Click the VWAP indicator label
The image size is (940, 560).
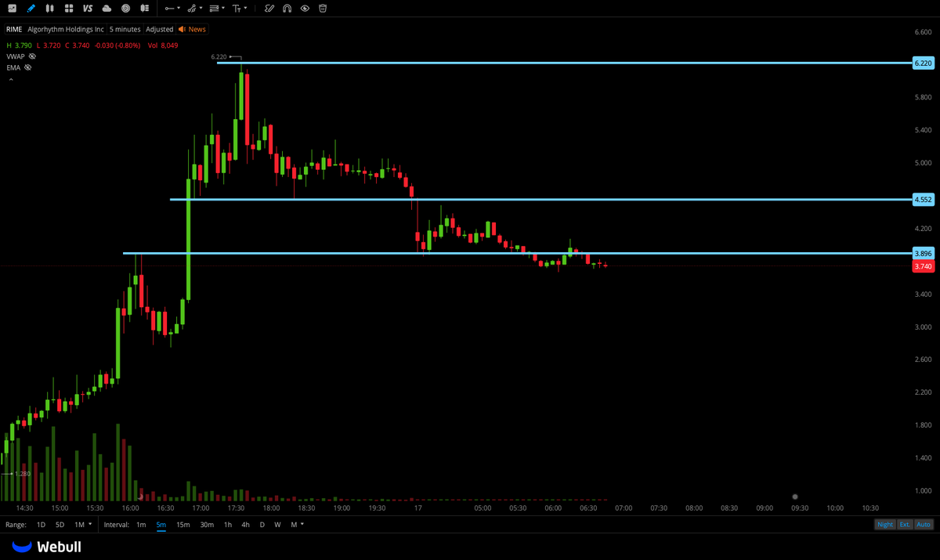pos(16,56)
